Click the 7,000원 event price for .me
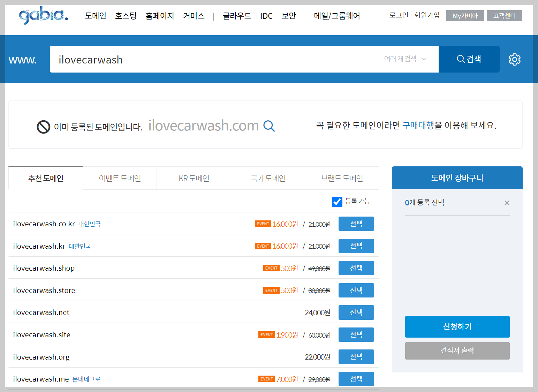 (287, 379)
